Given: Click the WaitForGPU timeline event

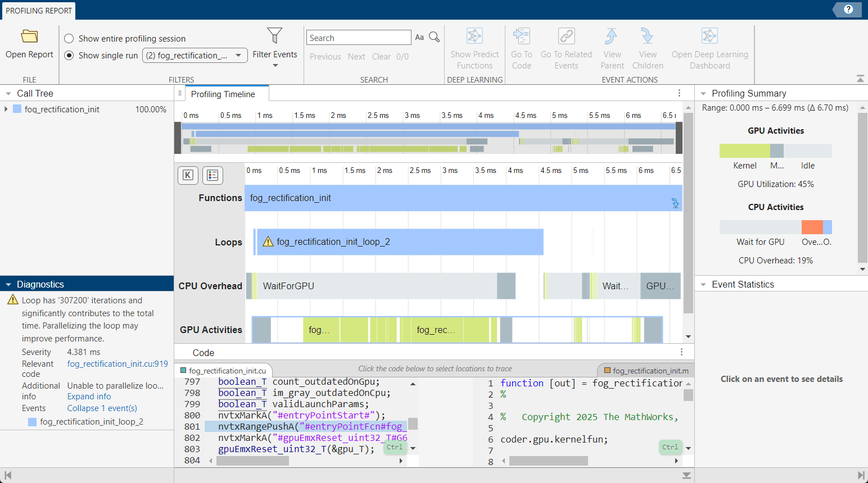Looking at the screenshot, I should 377,286.
